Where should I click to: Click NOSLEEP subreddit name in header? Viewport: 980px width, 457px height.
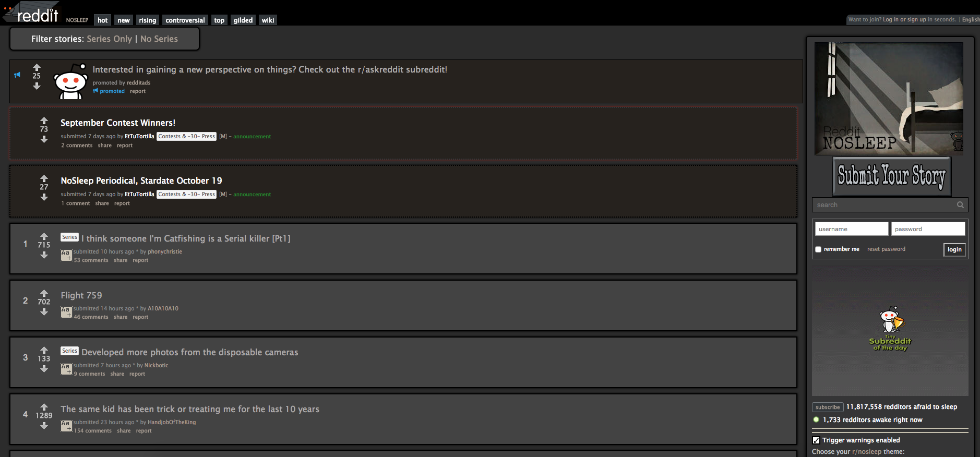[x=77, y=20]
